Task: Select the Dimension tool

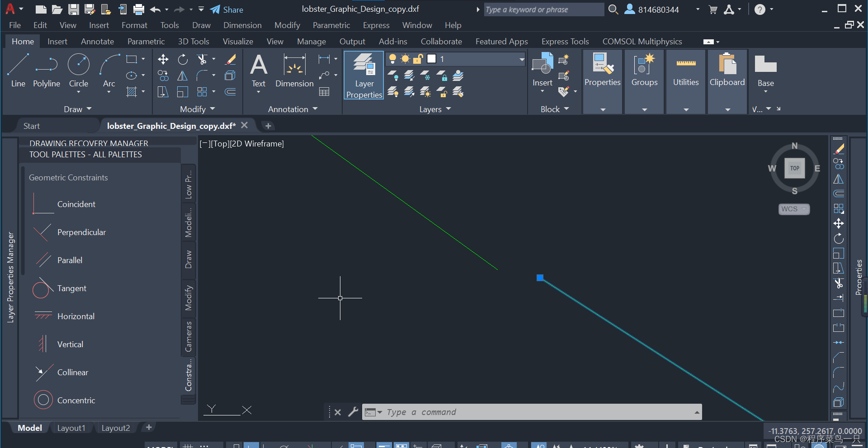Action: (x=294, y=70)
